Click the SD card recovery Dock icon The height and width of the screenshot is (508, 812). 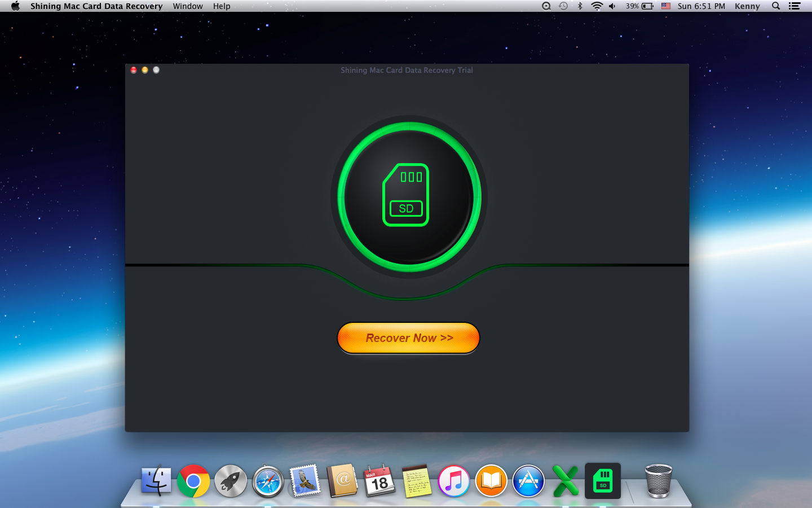click(x=603, y=481)
